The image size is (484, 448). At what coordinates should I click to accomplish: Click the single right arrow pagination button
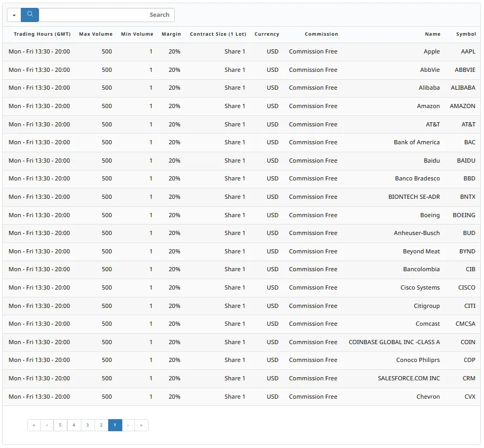[128, 425]
